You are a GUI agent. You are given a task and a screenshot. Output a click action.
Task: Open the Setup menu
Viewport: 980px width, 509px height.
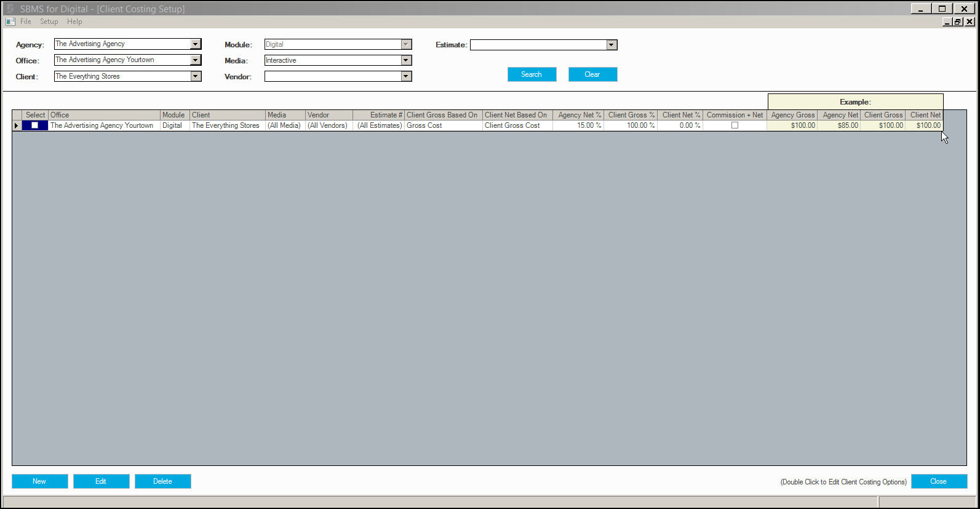[49, 22]
